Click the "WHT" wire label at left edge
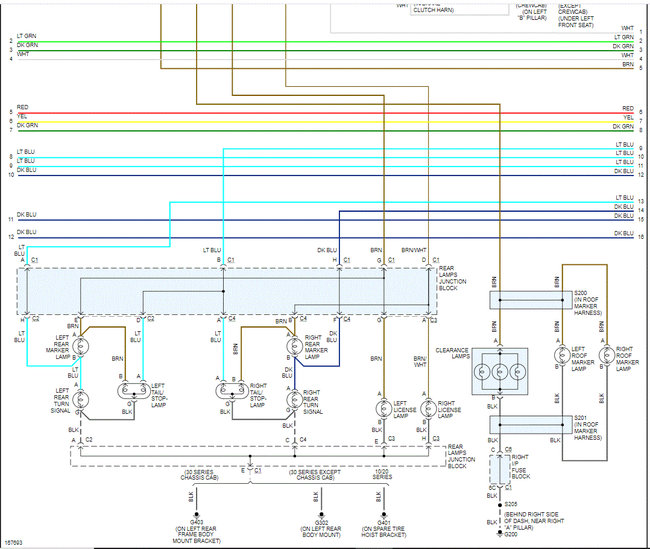 (23, 54)
